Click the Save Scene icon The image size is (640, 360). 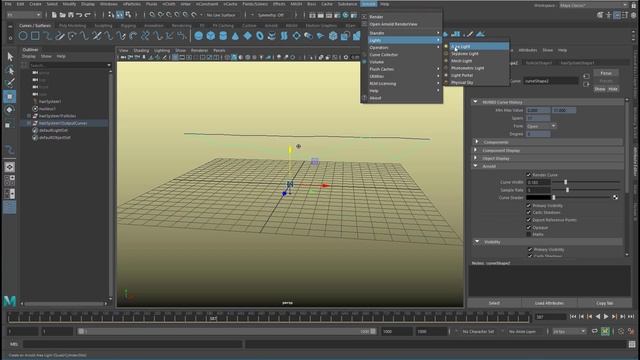pos(71,15)
